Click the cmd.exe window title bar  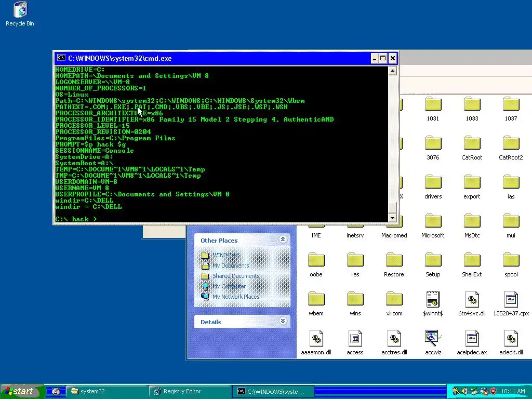tap(217, 58)
